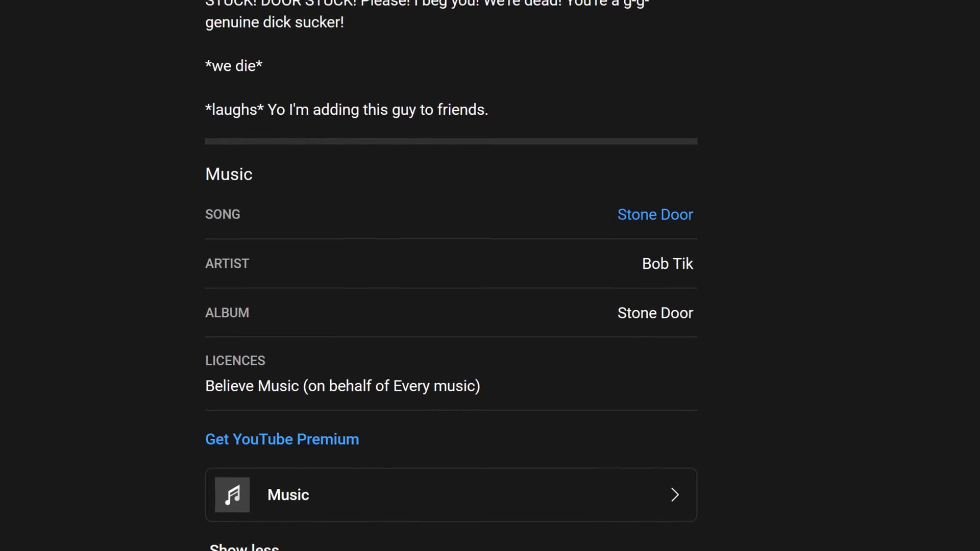
Task: Click the LICENCES label
Action: tap(235, 361)
